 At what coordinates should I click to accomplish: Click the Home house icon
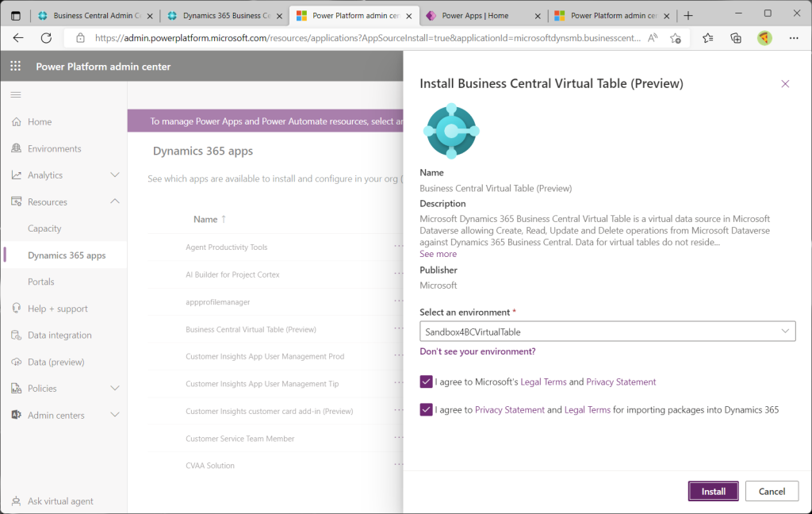17,122
